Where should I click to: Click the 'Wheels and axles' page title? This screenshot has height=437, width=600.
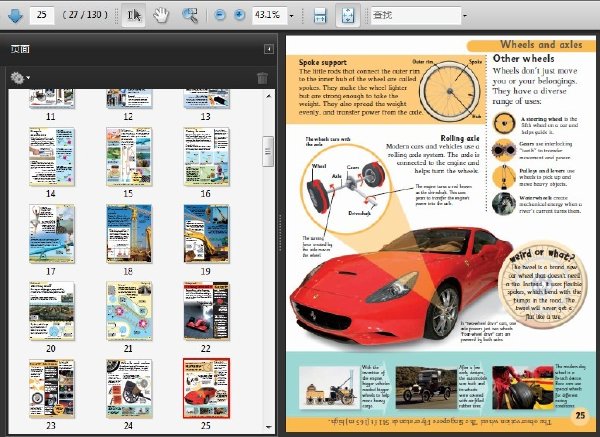541,45
